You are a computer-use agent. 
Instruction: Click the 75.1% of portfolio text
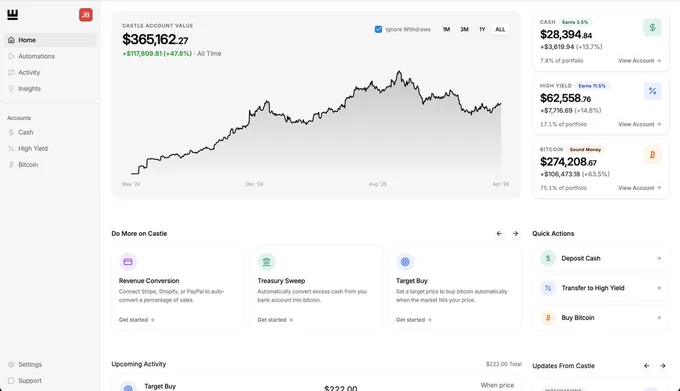(x=563, y=188)
